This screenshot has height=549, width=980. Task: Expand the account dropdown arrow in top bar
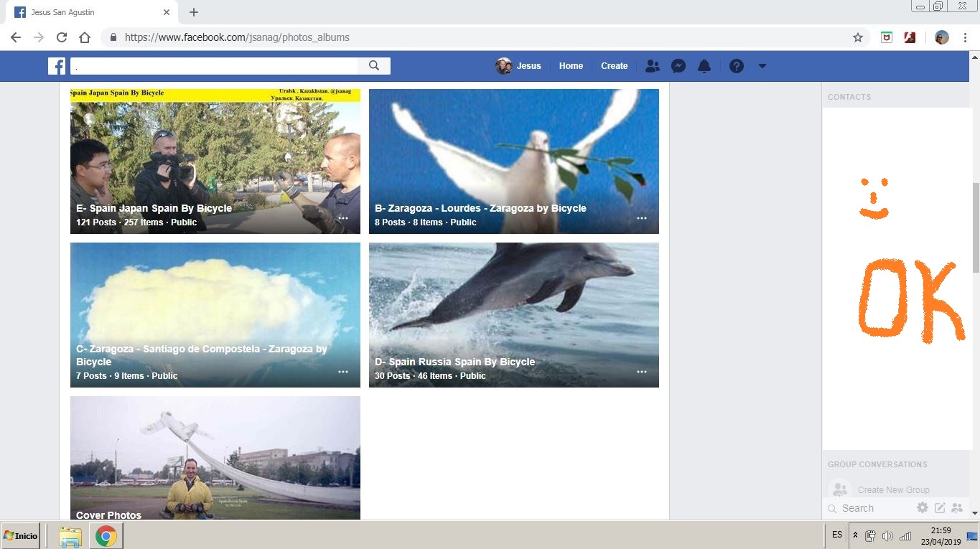[762, 66]
